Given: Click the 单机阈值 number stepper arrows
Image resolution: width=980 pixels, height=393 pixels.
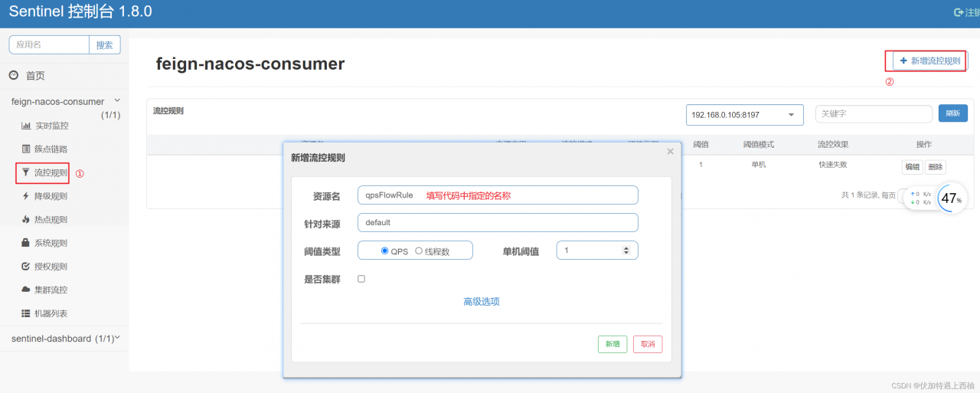Looking at the screenshot, I should (x=626, y=251).
